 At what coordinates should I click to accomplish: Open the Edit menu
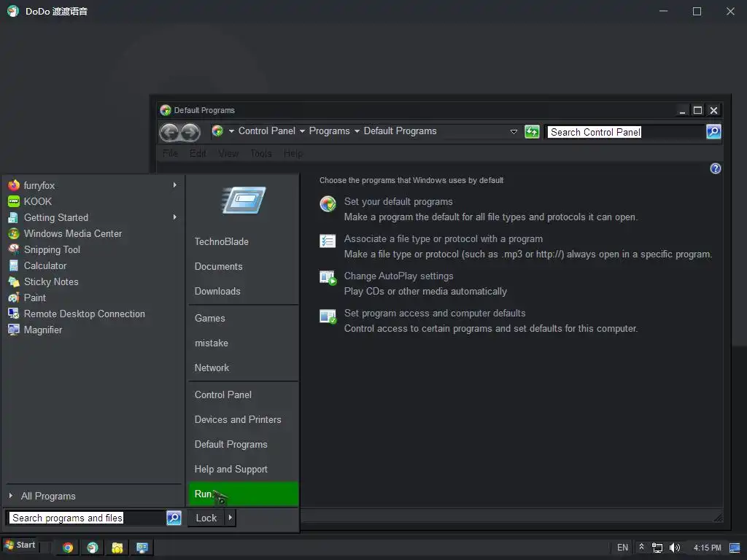198,153
